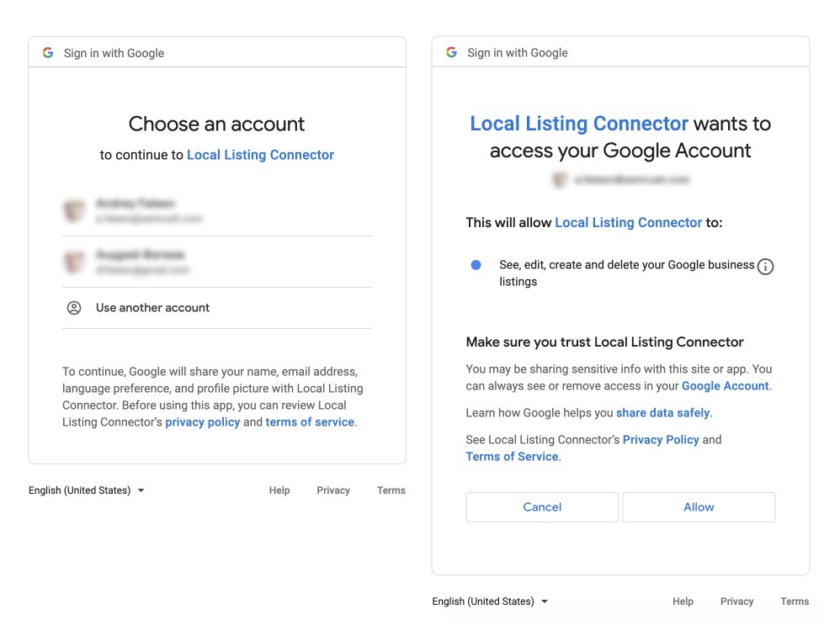The height and width of the screenshot is (641, 840).
Task: Select Use another account entry
Action: 152,307
